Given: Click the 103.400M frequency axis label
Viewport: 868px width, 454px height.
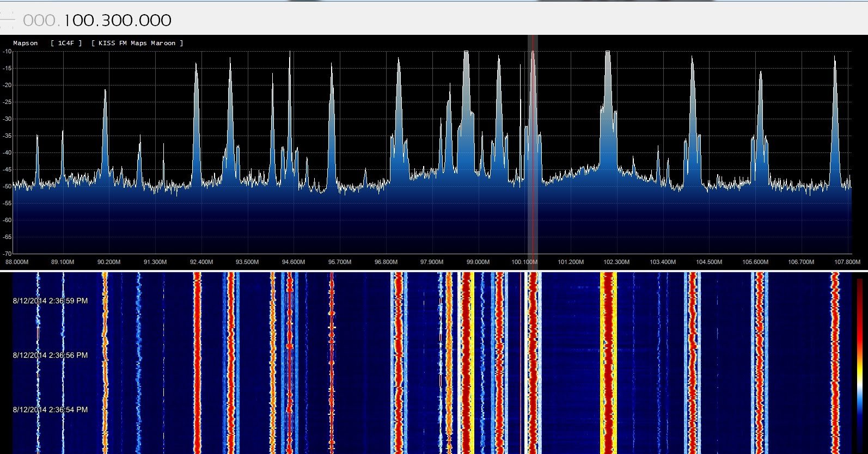Looking at the screenshot, I should coord(663,262).
